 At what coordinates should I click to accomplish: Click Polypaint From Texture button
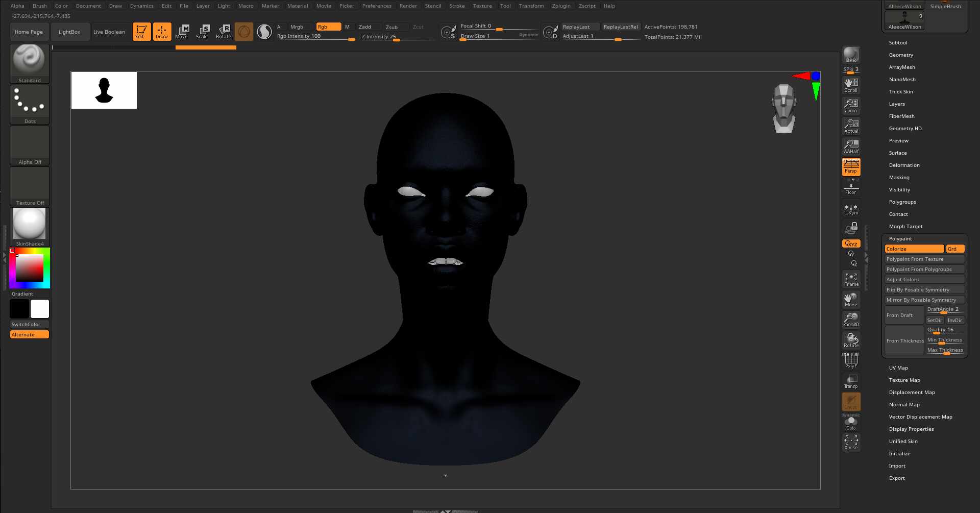tap(924, 259)
